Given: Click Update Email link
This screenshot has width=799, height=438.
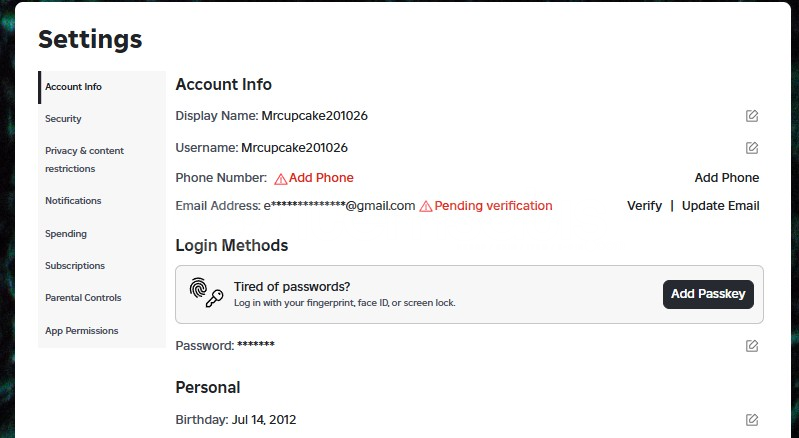Looking at the screenshot, I should click(x=721, y=206).
